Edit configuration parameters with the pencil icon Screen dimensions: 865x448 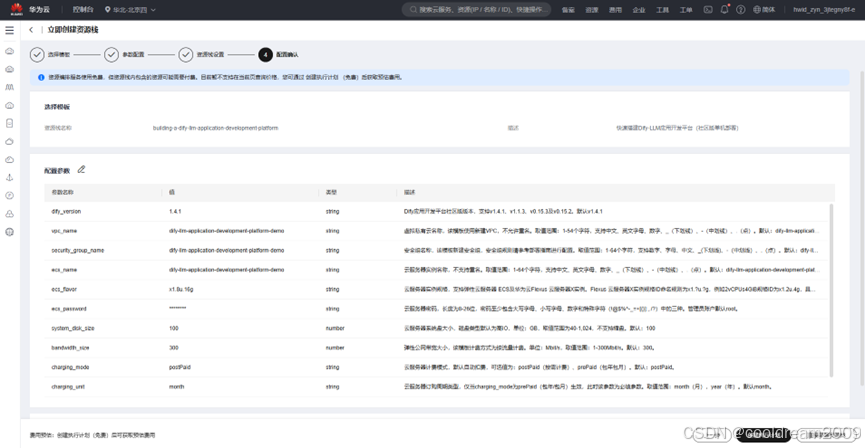tap(81, 169)
